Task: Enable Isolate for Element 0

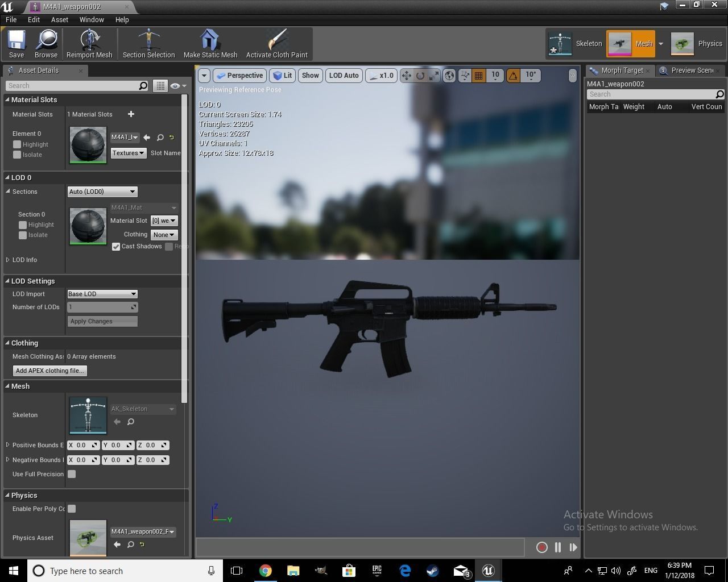Action: pos(17,155)
